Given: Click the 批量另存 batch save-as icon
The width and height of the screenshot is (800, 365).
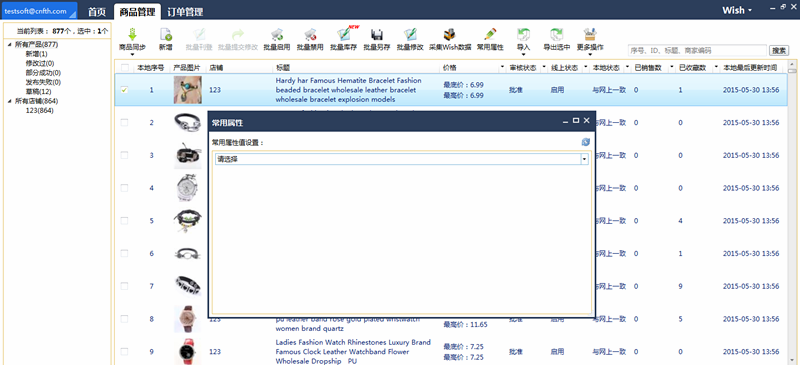Looking at the screenshot, I should pyautogui.click(x=377, y=35).
